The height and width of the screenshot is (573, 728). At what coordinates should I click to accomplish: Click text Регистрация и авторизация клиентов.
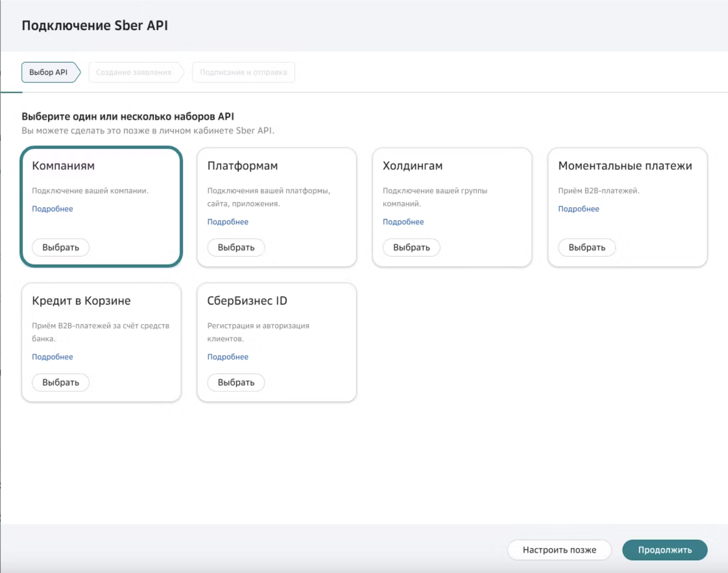pos(258,332)
